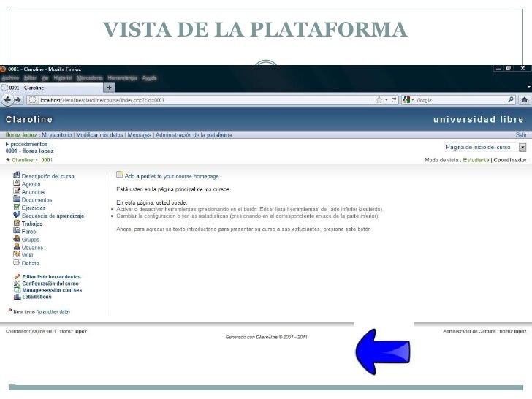Click the Foros icon
Image resolution: width=532 pixels, height=399 pixels.
click(x=17, y=231)
